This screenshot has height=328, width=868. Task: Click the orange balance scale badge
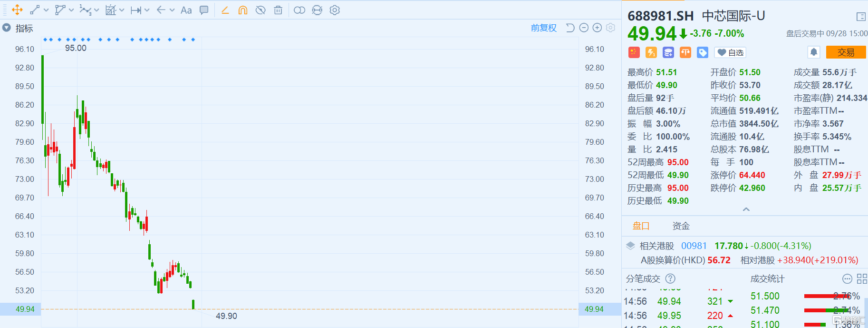[685, 52]
